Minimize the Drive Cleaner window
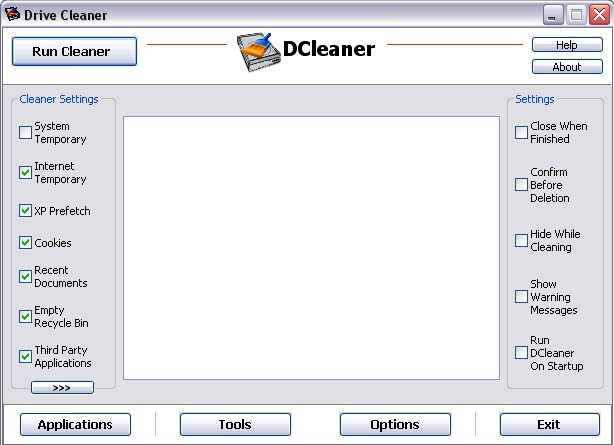Image resolution: width=614 pixels, height=445 pixels. point(553,15)
